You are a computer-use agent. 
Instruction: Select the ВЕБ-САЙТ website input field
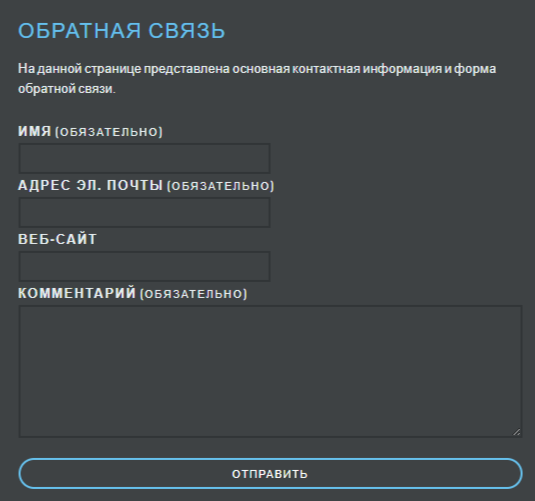[144, 266]
